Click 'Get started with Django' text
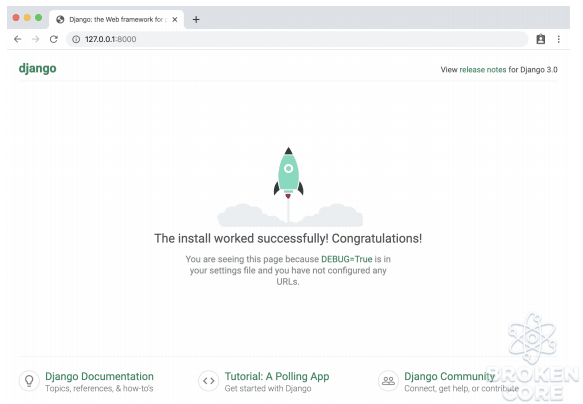The height and width of the screenshot is (404, 583). [x=268, y=388]
